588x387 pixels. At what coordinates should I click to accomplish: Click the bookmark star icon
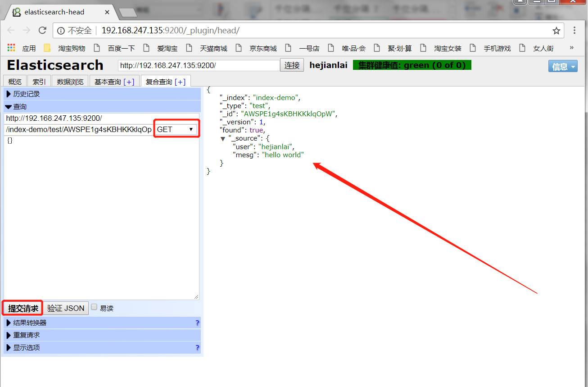point(556,31)
